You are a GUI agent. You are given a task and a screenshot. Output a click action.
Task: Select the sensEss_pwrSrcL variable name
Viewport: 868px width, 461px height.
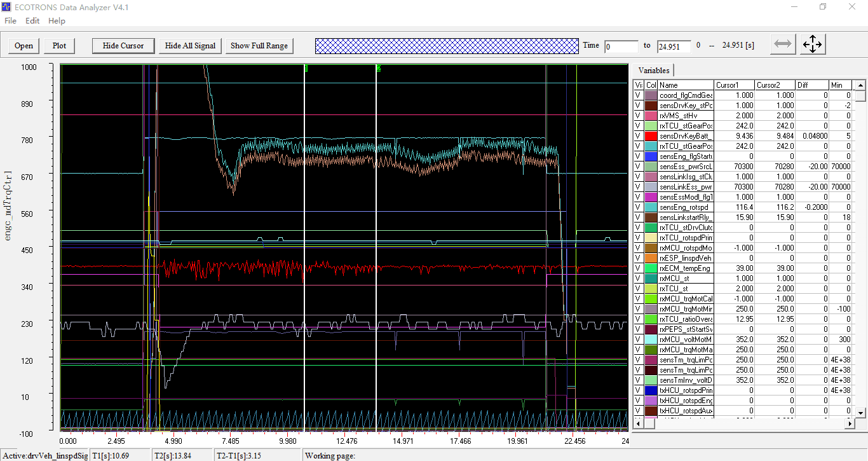click(686, 167)
